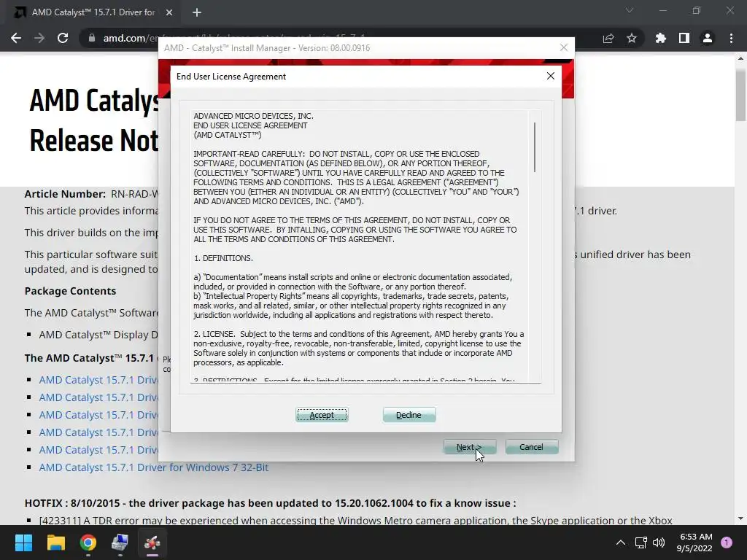Click page scrollbar up arrow
The height and width of the screenshot is (560, 747).
click(740, 58)
